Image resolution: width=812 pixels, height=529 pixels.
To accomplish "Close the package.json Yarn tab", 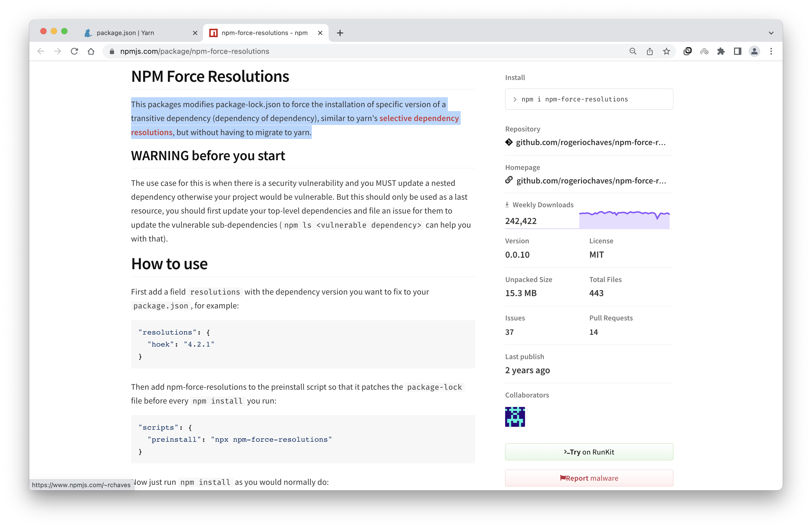I will point(195,33).
